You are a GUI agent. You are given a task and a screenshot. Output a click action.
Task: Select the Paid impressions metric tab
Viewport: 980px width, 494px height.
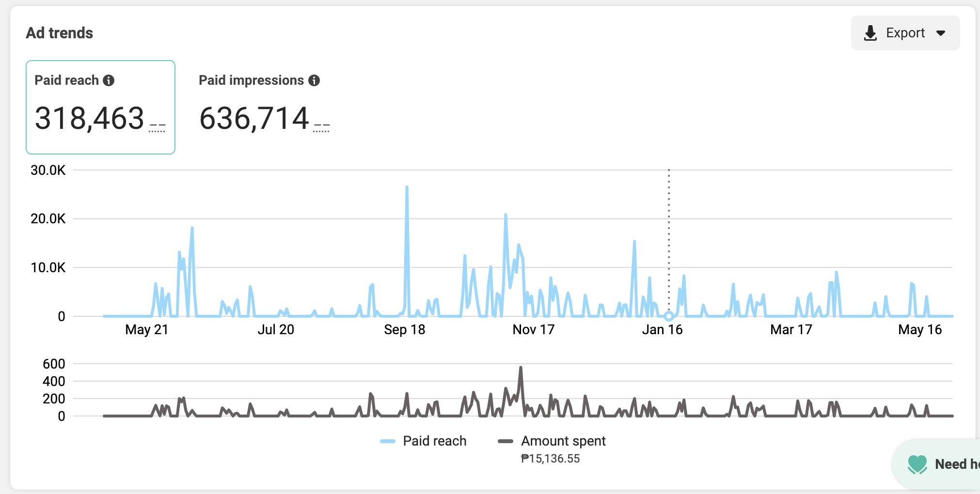click(x=264, y=107)
